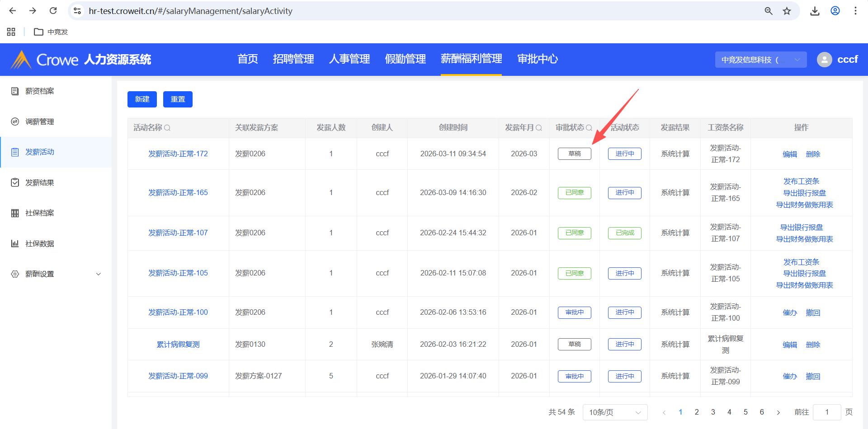Open the 10条/页 page size dropdown
The height and width of the screenshot is (429, 868).
pyautogui.click(x=615, y=412)
